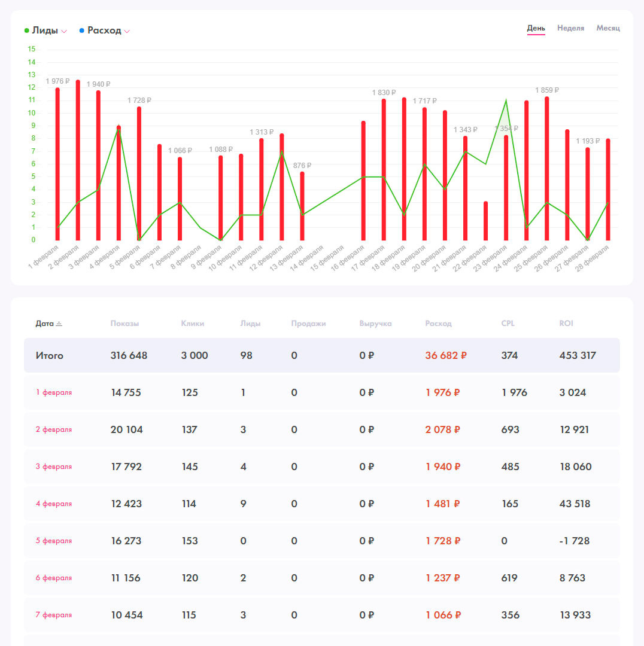Sort table by the Клики column header
This screenshot has height=646, width=644.
click(193, 324)
